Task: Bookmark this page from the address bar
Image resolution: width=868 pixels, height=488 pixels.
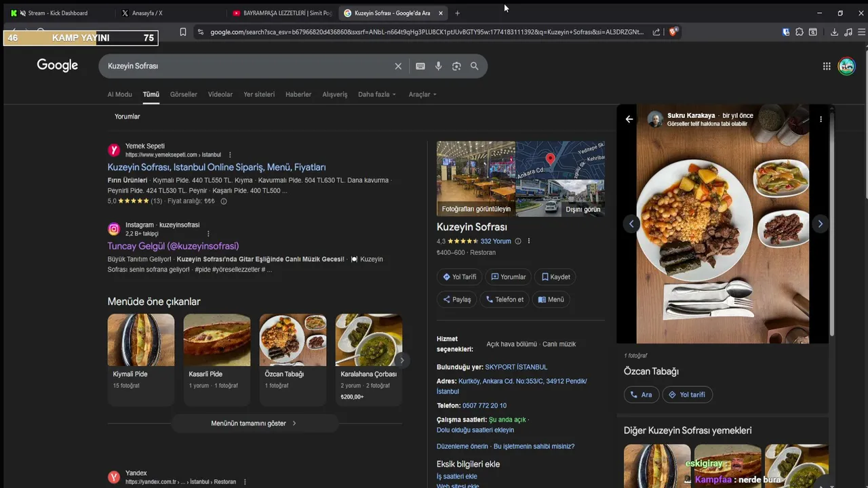Action: tap(183, 32)
